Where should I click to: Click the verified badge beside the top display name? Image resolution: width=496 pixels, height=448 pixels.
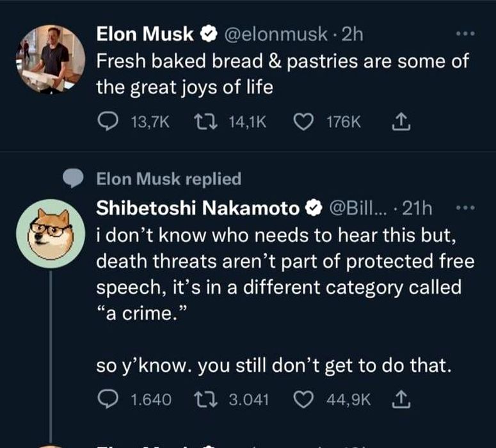point(210,35)
